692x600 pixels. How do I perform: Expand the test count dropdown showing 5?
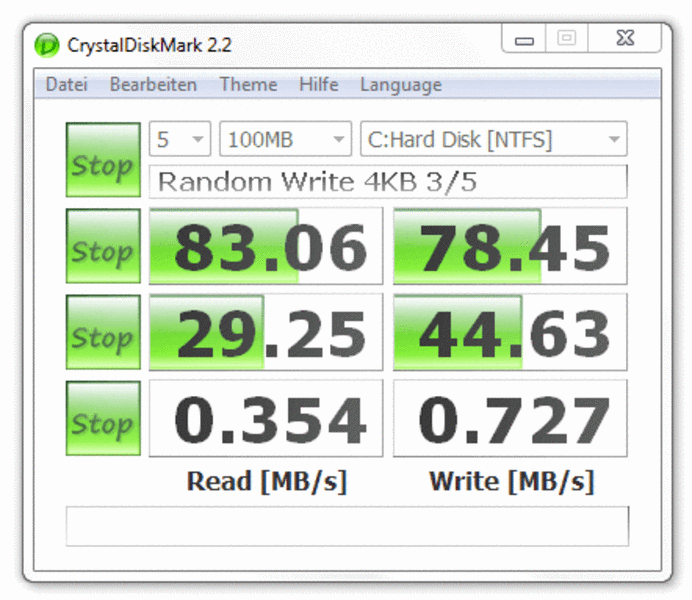pyautogui.click(x=180, y=139)
